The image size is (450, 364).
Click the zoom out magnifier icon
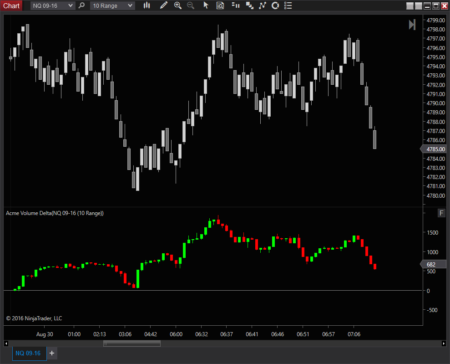190,5
